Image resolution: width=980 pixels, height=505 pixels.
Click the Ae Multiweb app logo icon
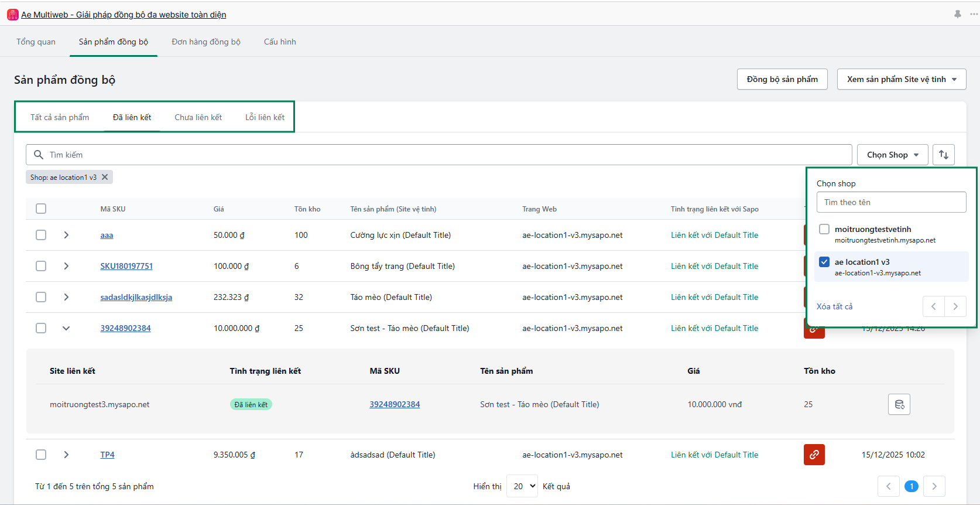[13, 15]
